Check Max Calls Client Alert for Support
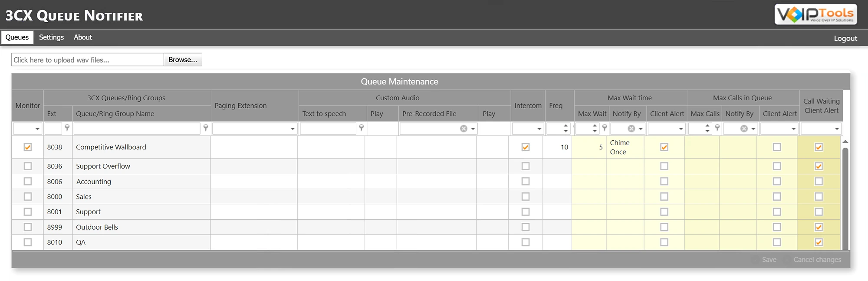Viewport: 868px width, 281px height. (777, 212)
